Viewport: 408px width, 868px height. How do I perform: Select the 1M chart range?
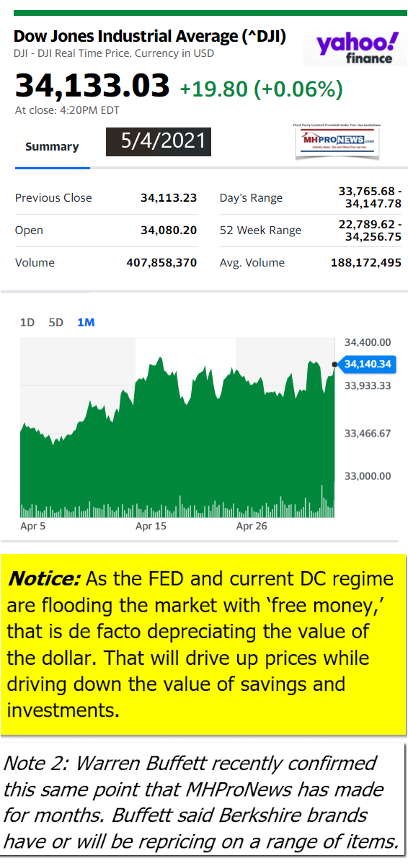(x=86, y=323)
